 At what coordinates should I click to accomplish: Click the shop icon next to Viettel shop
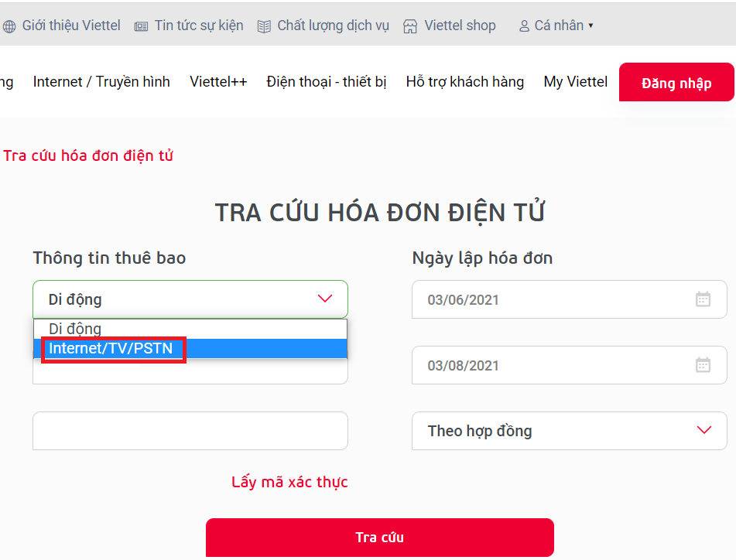coord(409,25)
